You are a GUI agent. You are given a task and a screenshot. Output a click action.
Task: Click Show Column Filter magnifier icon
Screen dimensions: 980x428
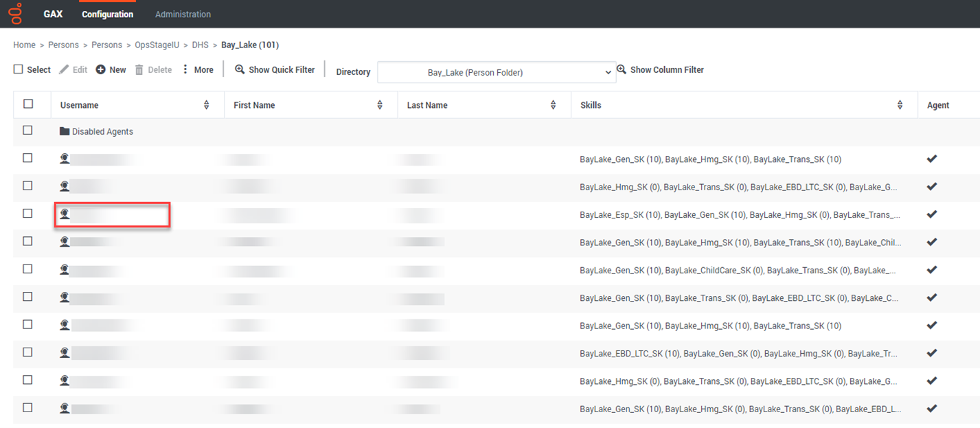coord(622,70)
